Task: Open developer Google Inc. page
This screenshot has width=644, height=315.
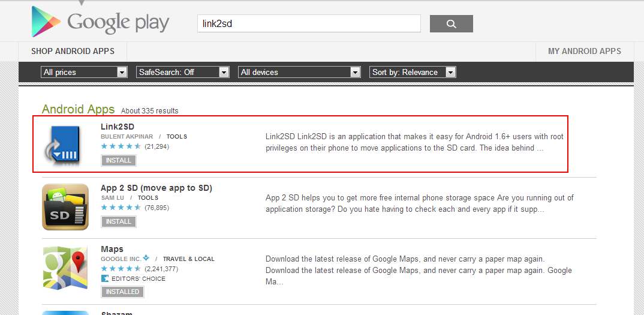Action: pyautogui.click(x=121, y=259)
